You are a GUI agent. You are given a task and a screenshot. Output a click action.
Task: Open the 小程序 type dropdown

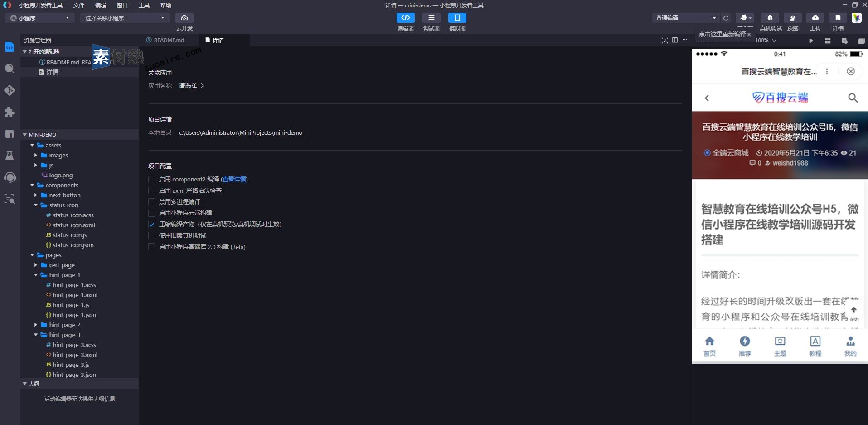click(x=40, y=18)
